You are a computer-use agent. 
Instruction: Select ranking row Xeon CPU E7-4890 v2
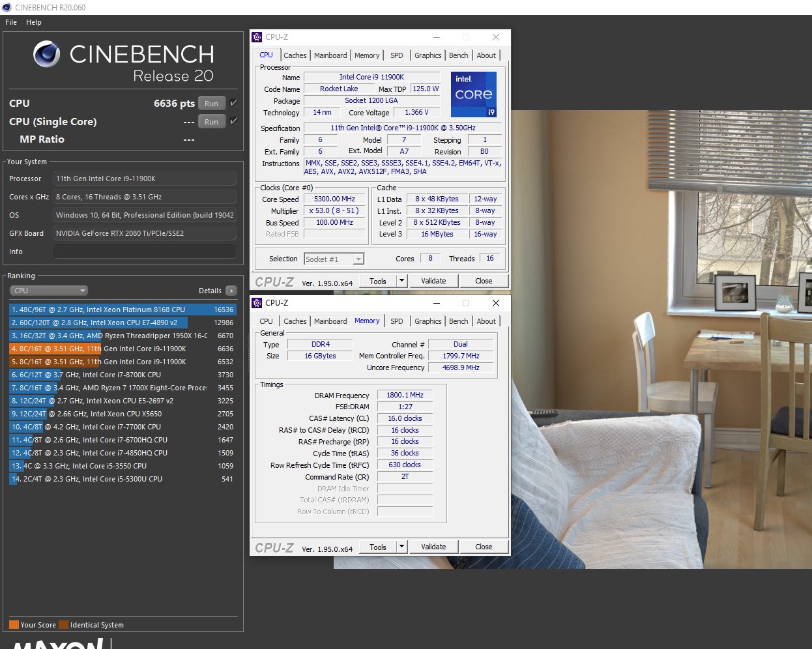point(123,323)
